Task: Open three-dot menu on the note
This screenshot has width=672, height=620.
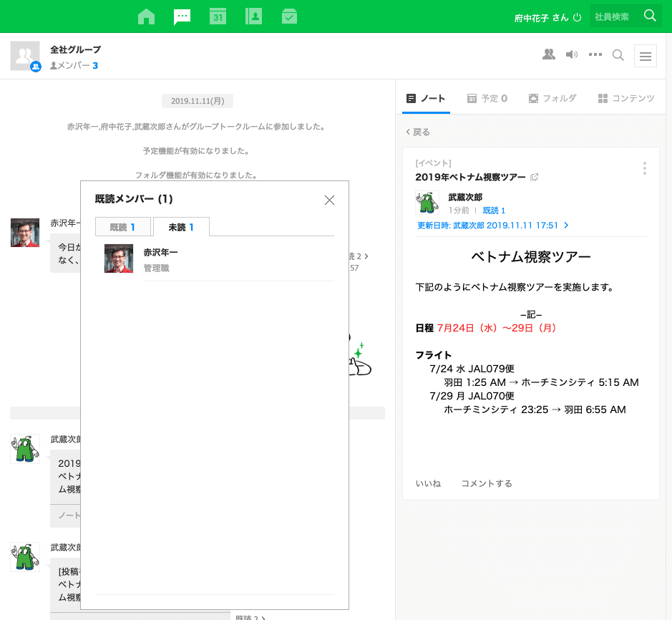Action: click(644, 168)
